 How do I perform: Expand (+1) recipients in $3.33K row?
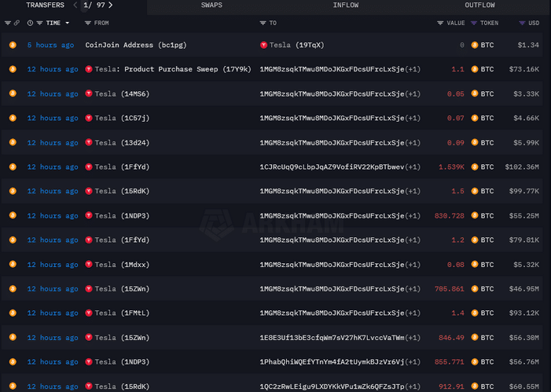413,93
